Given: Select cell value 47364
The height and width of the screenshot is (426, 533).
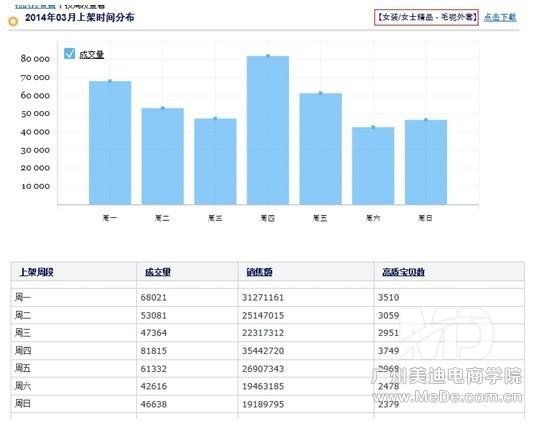Looking at the screenshot, I should (x=154, y=333).
